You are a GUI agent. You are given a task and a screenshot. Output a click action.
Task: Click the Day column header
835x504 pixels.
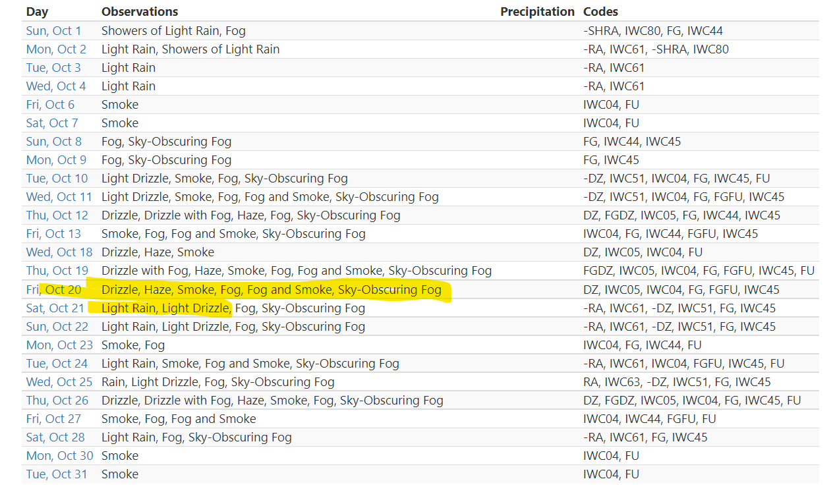pyautogui.click(x=37, y=12)
